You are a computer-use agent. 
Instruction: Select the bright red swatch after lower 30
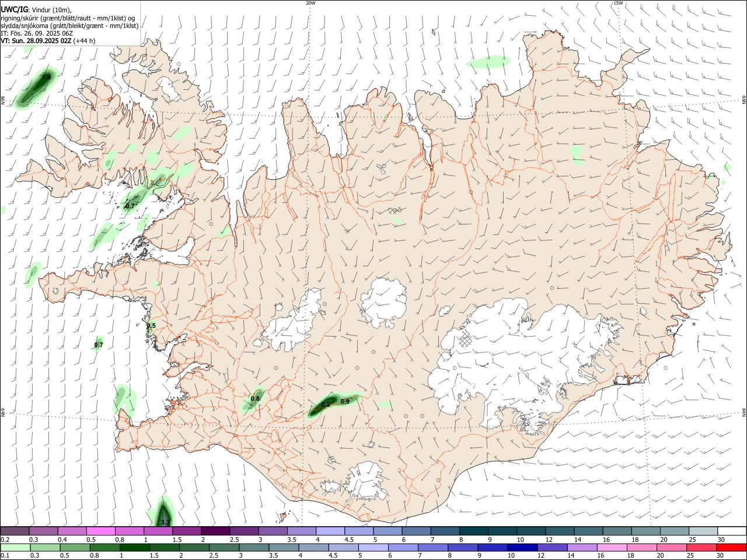click(x=731, y=547)
